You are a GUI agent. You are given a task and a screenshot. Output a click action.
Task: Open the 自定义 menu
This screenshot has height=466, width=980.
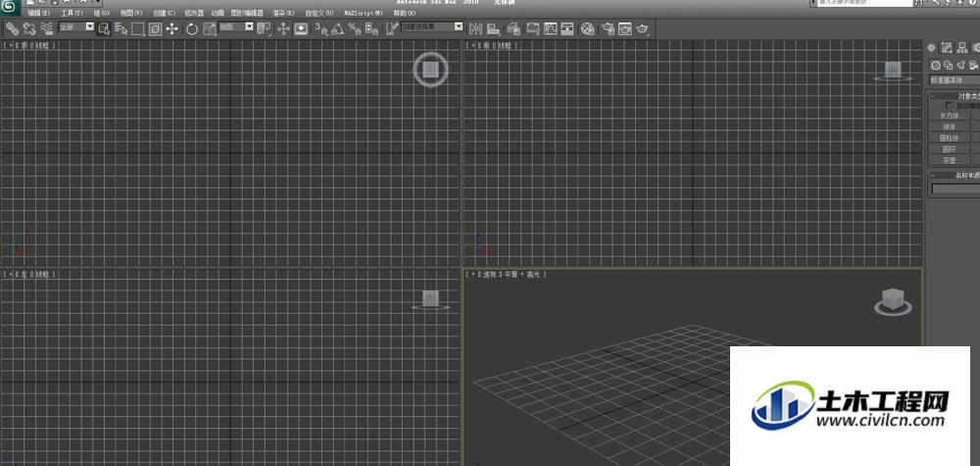click(x=319, y=13)
